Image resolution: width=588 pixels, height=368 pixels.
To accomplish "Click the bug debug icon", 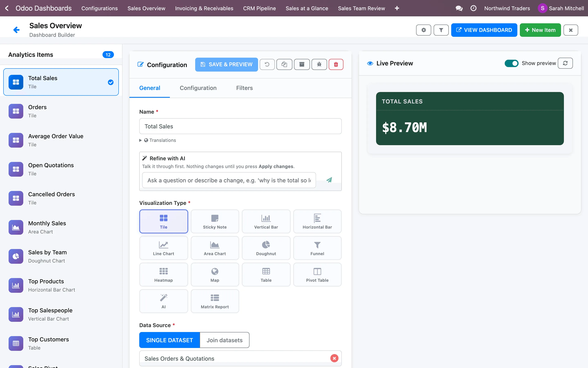I will [319, 64].
